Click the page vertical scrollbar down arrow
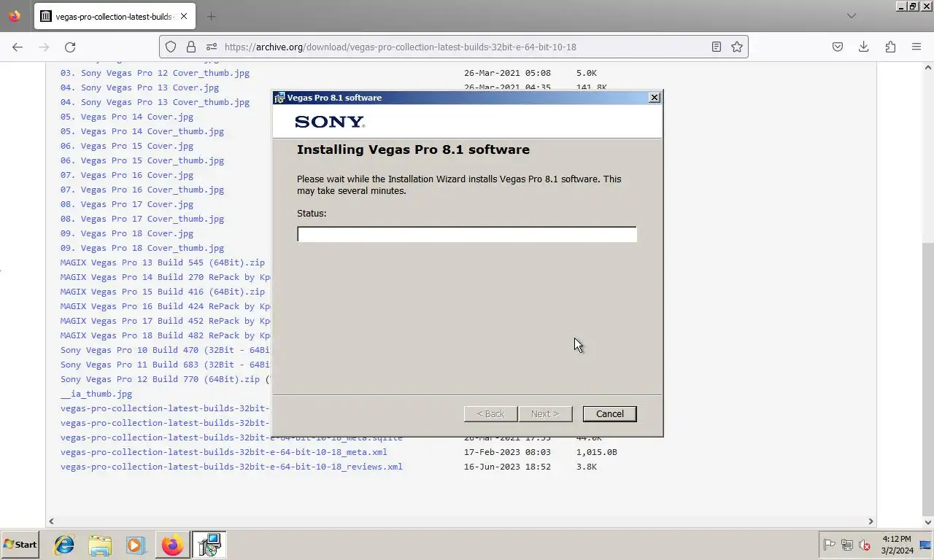This screenshot has height=560, width=934. (x=928, y=521)
